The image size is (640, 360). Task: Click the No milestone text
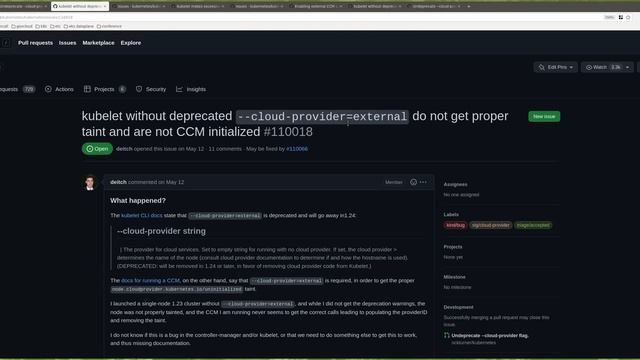457,287
